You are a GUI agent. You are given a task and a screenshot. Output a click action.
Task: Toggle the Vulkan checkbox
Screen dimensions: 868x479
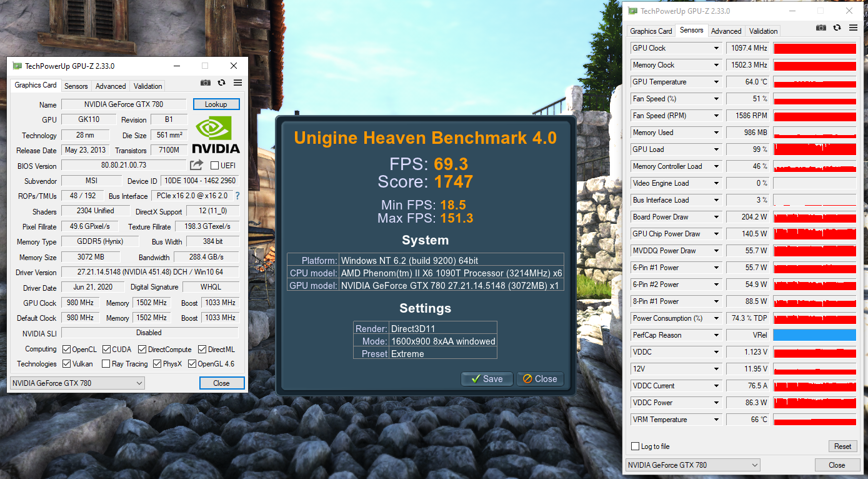point(67,364)
